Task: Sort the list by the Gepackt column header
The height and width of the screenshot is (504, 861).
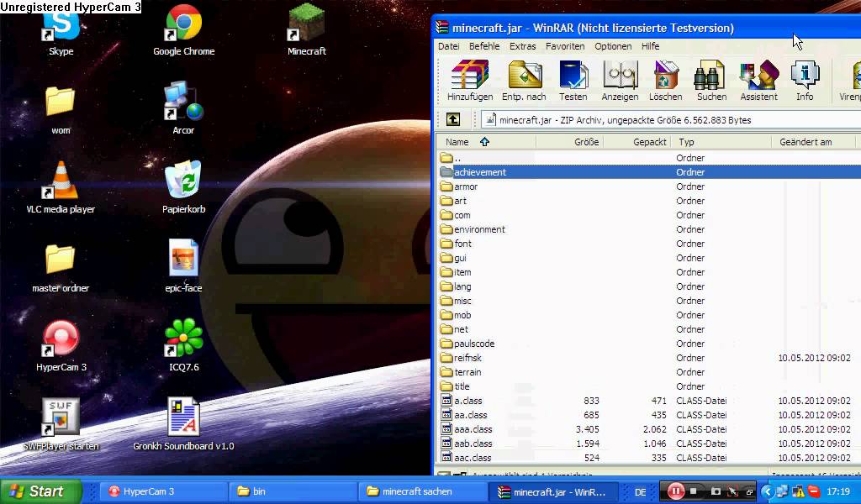Action: [x=637, y=142]
